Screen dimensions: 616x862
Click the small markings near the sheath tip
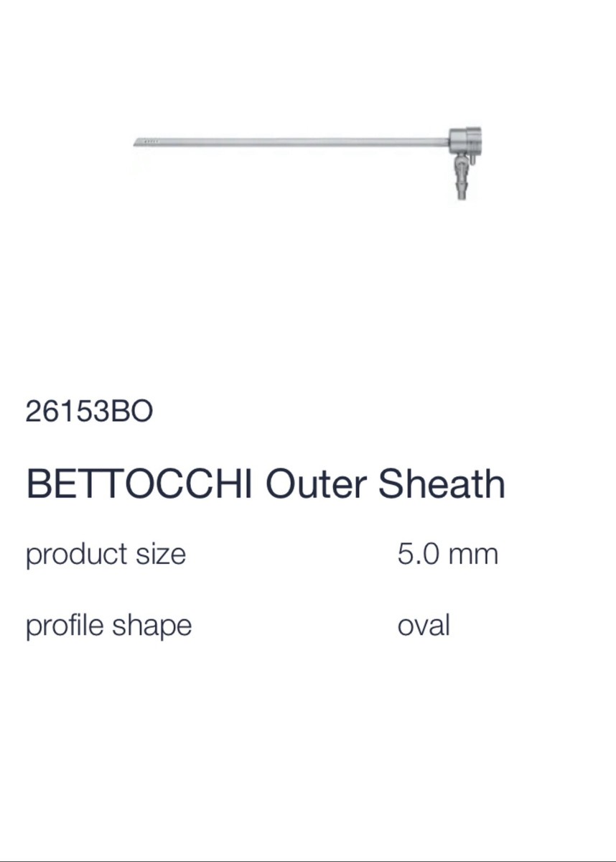[151, 143]
